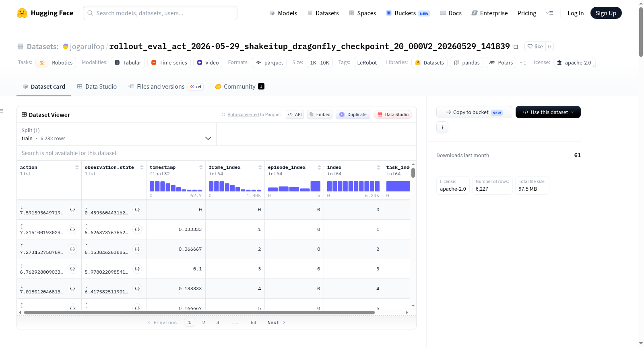The image size is (644, 347).
Task: Switch to the Data Studio tab
Action: tap(97, 86)
